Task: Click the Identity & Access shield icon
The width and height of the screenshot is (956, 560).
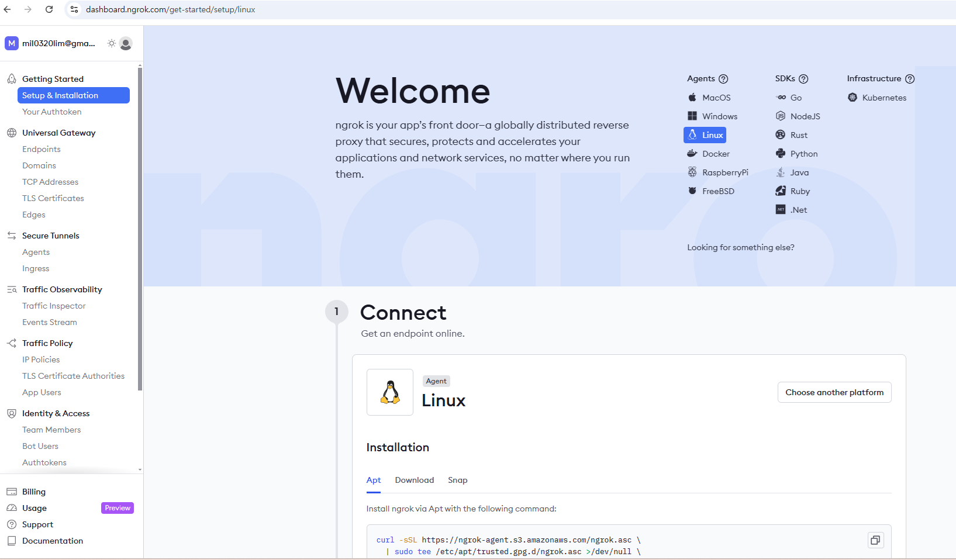Action: click(12, 413)
